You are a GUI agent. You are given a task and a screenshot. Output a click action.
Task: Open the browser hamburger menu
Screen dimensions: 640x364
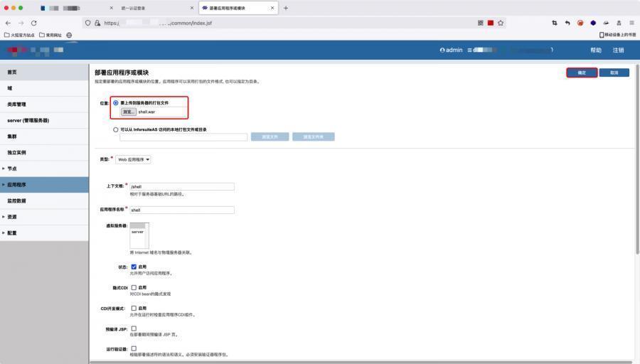[631, 23]
